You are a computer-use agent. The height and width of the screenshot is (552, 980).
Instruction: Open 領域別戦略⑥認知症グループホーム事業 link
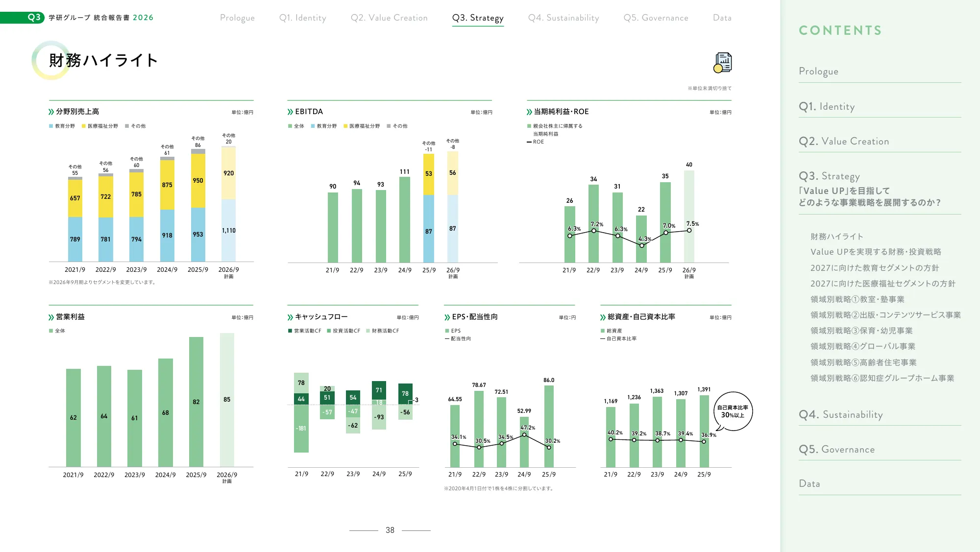click(882, 378)
